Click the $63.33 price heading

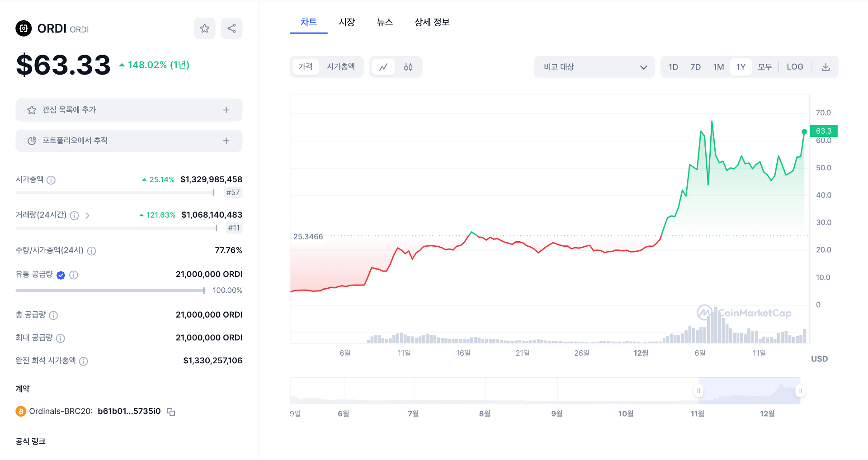pos(63,65)
